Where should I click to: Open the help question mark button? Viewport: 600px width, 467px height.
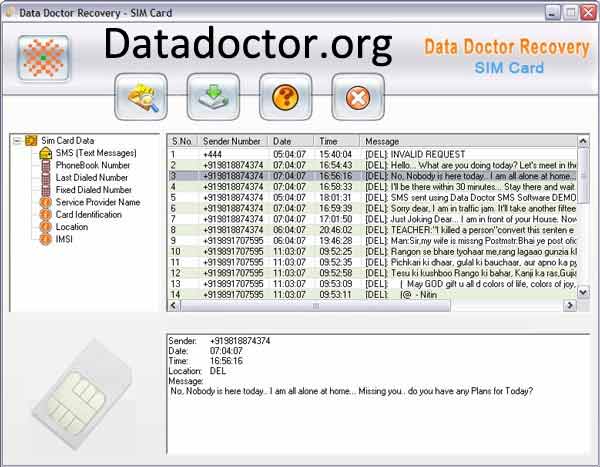coord(285,97)
